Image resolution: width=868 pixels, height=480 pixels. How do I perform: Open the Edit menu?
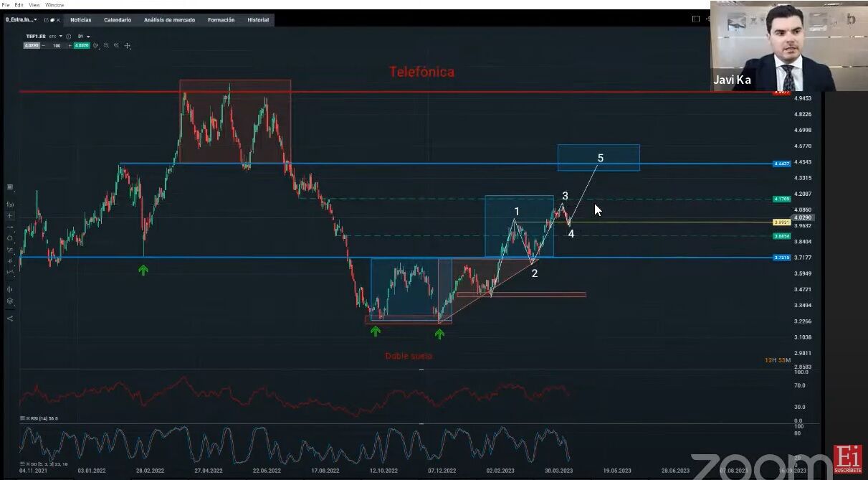tap(19, 4)
